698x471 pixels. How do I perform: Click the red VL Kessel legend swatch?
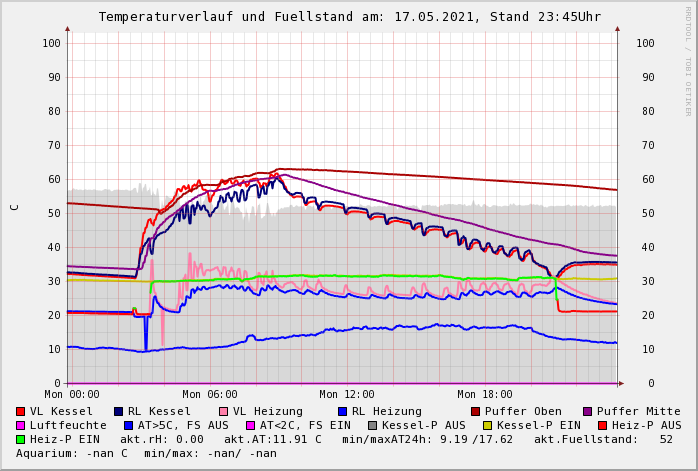point(21,411)
